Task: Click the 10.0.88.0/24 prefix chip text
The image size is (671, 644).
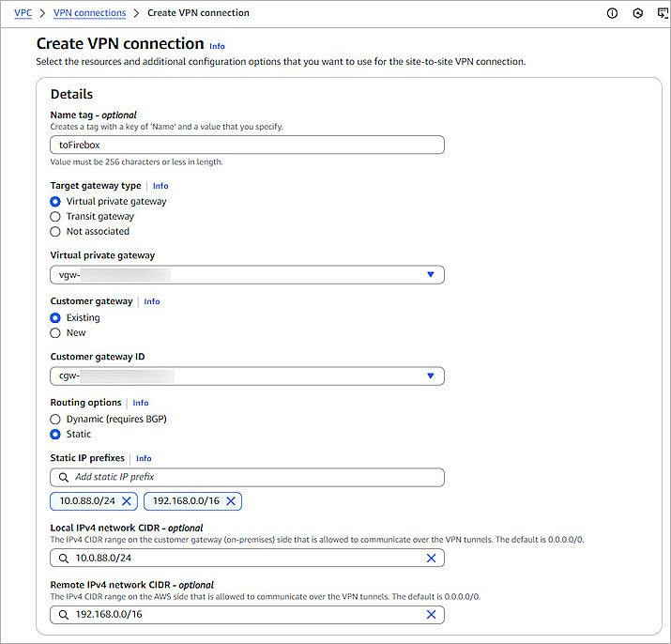Action: [87, 501]
